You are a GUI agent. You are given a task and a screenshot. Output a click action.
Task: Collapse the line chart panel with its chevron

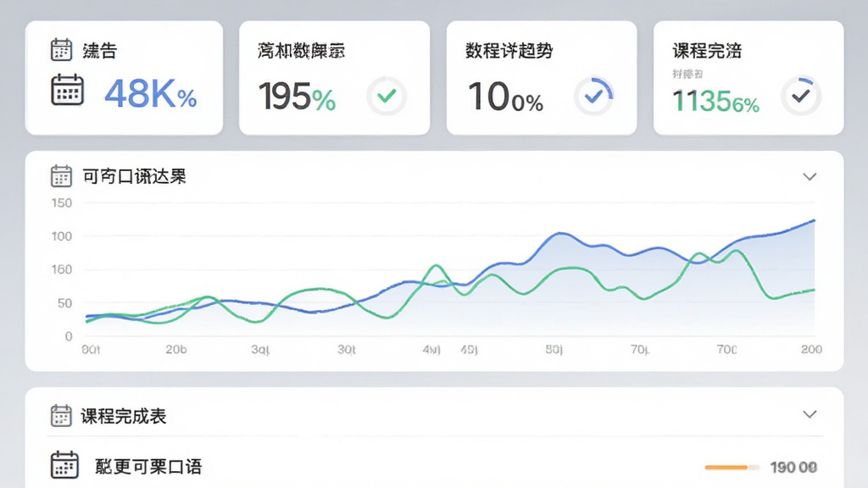[x=810, y=177]
